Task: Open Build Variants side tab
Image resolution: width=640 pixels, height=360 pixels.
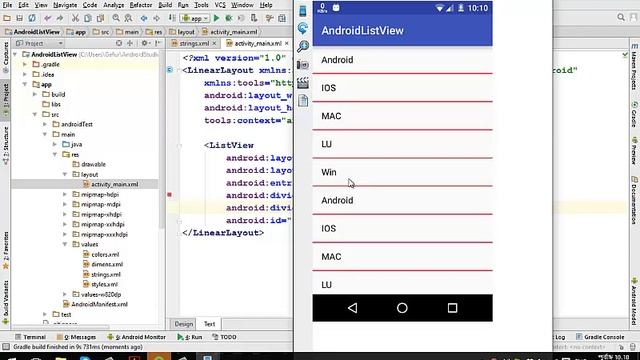Action: [6, 302]
